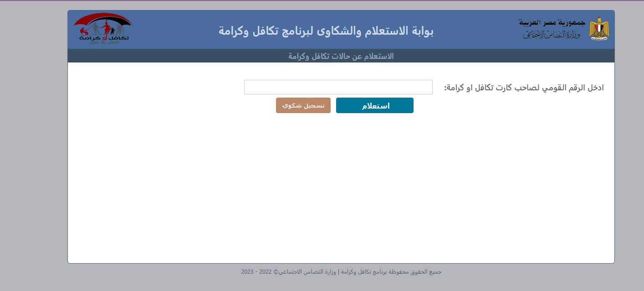Click the 'ادخل الرقم القومي' field label
644x291 pixels.
(524, 88)
